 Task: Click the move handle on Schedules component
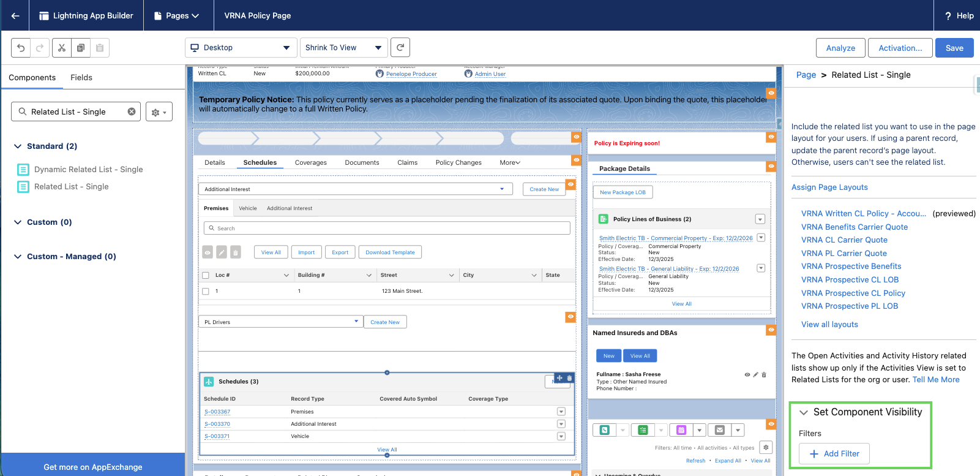tap(559, 378)
